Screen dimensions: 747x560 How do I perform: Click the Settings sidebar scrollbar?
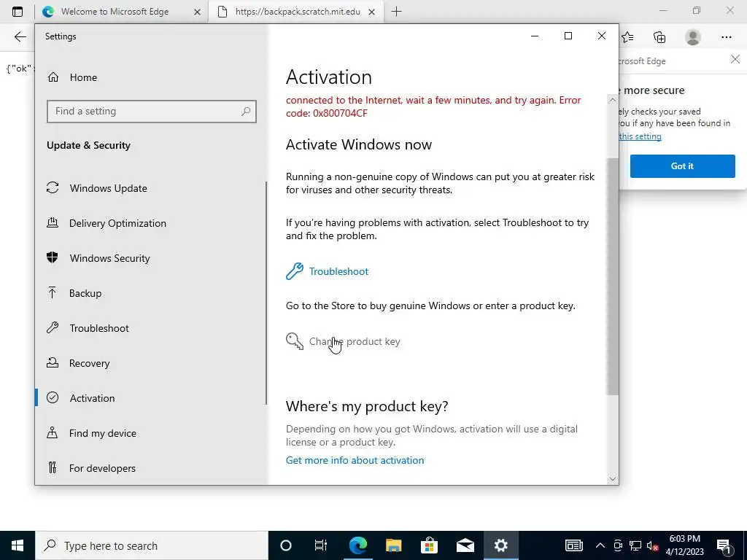(x=266, y=293)
